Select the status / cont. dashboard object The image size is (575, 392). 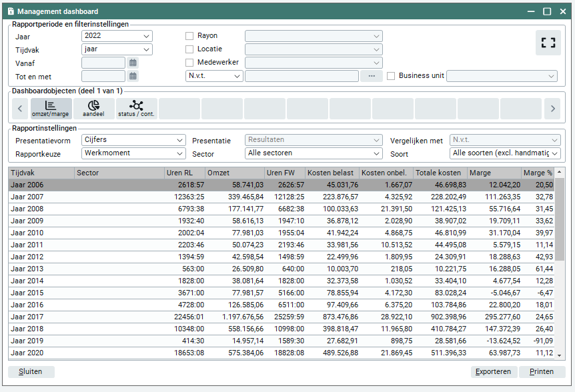click(x=136, y=108)
